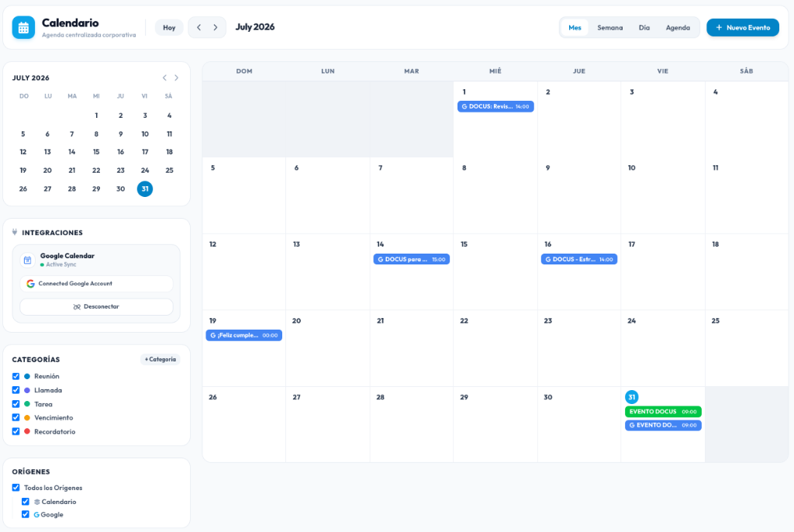Toggle the Calendario origin checkbox
The height and width of the screenshot is (532, 794).
coord(26,502)
